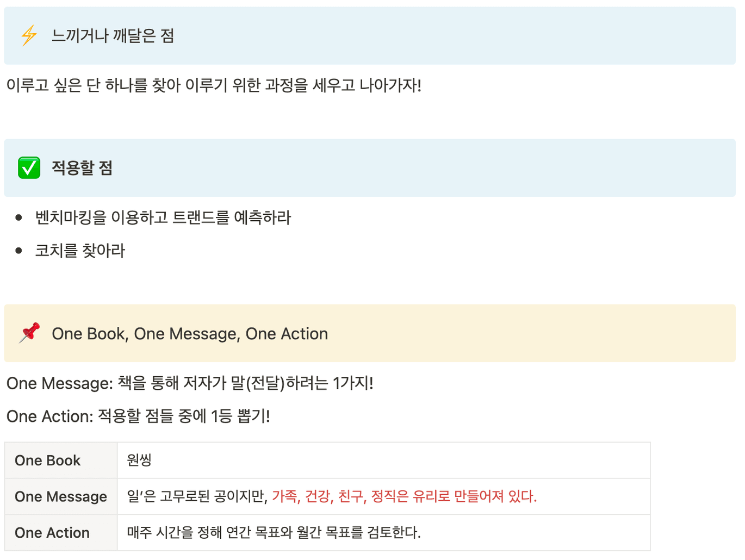Click the '느끼거나 깨달은 점' callout heading

(113, 36)
